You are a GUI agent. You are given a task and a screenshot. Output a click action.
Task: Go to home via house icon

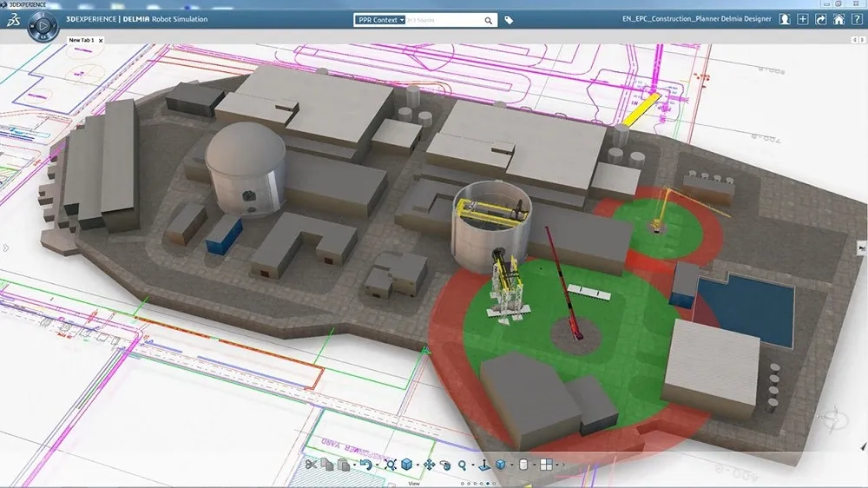(838, 19)
